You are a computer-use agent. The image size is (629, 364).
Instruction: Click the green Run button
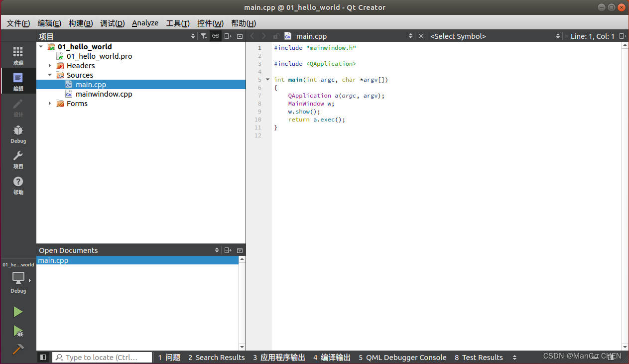tap(18, 312)
